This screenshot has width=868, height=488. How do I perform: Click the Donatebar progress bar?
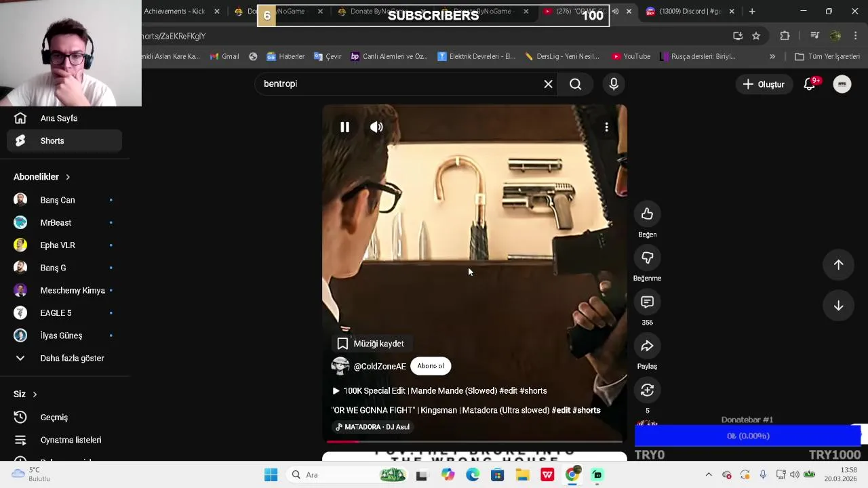click(x=747, y=436)
